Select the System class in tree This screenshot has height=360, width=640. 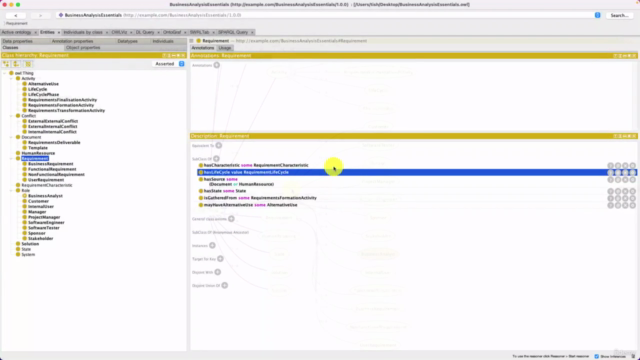pos(28,254)
